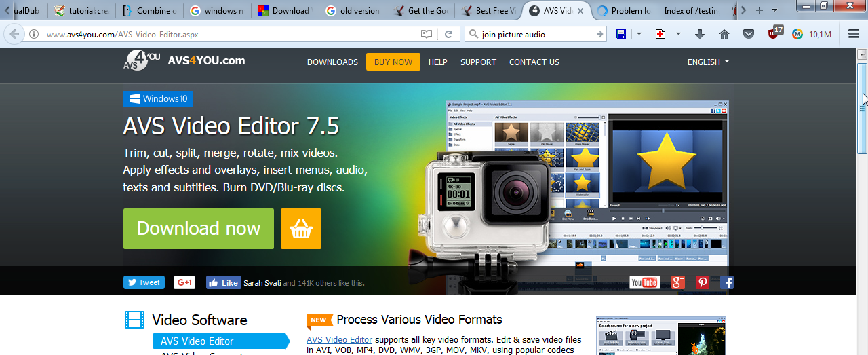Click the 10,1M rank extension icon

811,34
